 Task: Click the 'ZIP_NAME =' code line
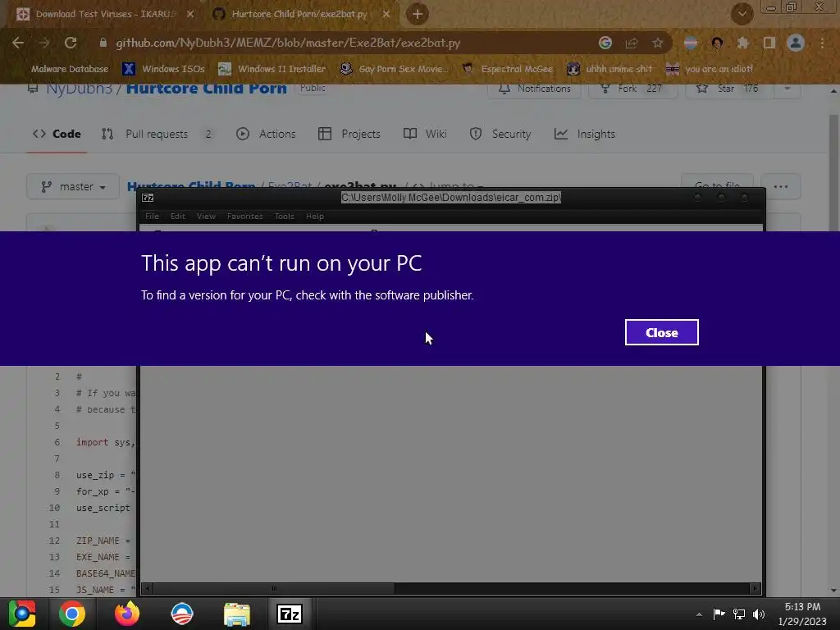pos(103,541)
